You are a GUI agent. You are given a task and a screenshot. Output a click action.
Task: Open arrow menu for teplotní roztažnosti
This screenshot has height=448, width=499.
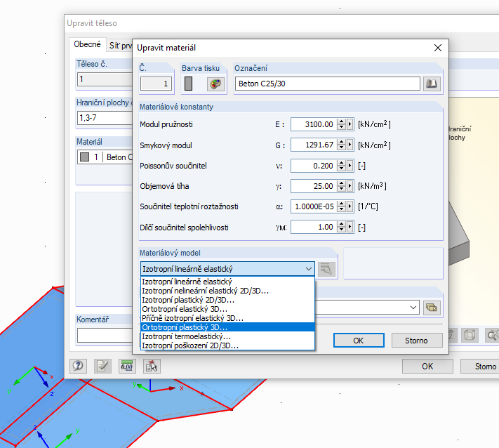tap(350, 206)
